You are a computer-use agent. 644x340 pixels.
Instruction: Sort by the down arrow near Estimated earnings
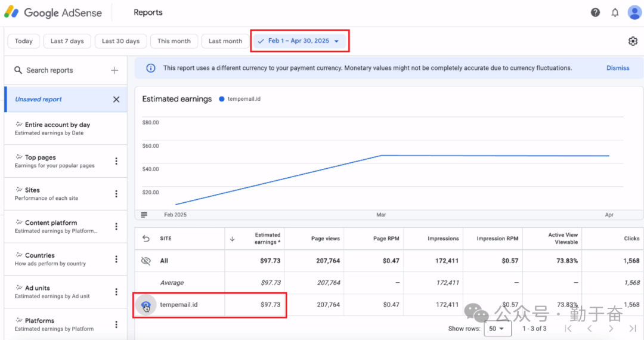pyautogui.click(x=232, y=239)
